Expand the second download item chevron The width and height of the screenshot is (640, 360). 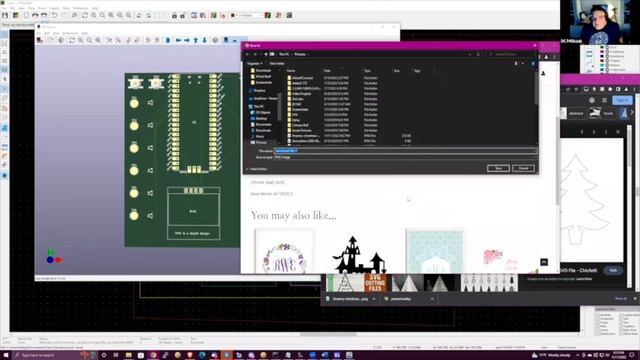coord(432,299)
